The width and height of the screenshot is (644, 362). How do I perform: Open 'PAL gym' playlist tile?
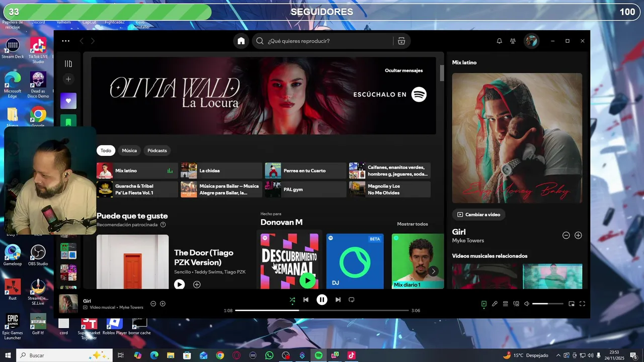pyautogui.click(x=306, y=190)
